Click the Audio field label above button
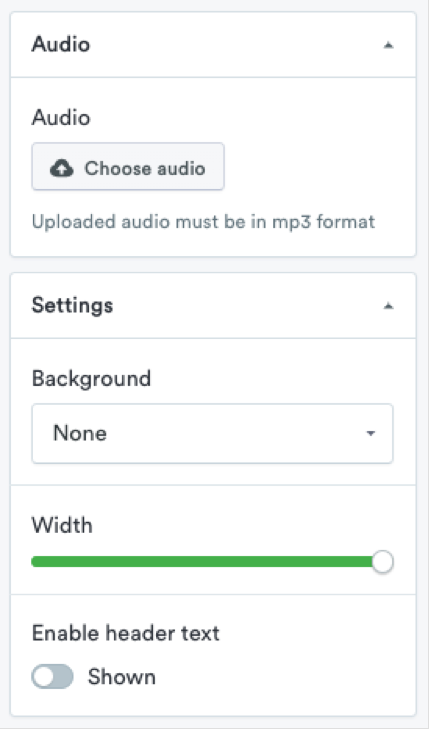 click(x=61, y=118)
